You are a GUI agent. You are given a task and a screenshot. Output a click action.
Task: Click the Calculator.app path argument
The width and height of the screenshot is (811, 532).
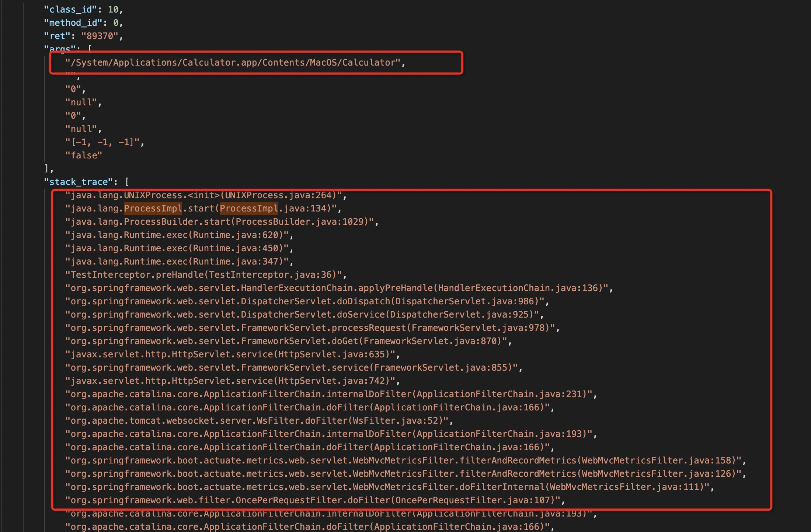233,63
